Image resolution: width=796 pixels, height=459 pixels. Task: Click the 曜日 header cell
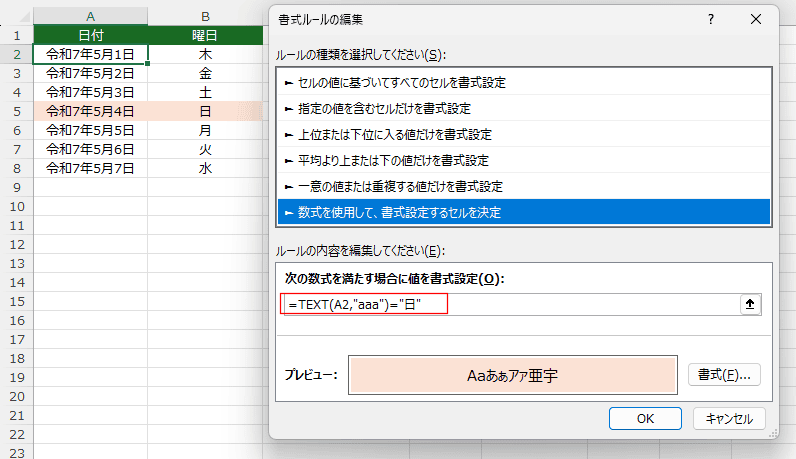(x=205, y=35)
